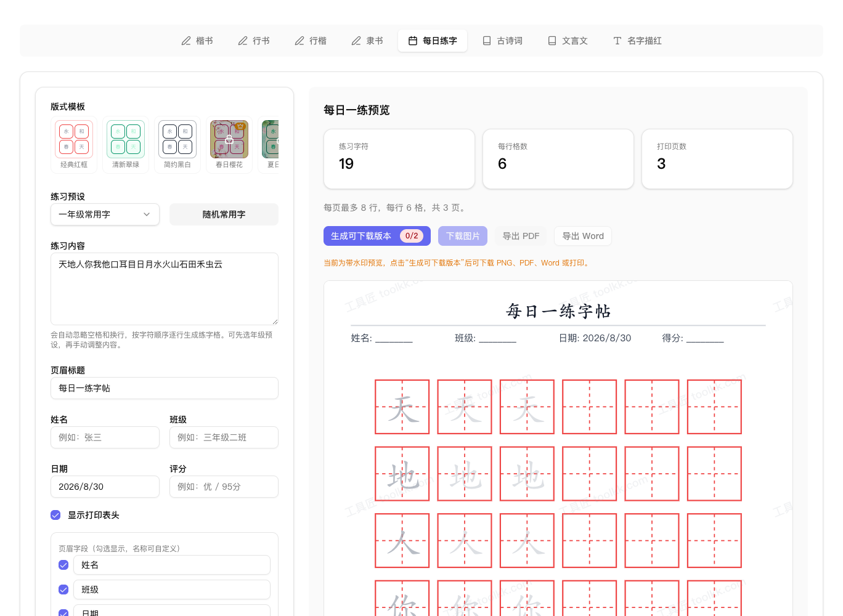Image resolution: width=843 pixels, height=616 pixels.
Task: Open the 楷书 tab
Action: [x=197, y=41]
